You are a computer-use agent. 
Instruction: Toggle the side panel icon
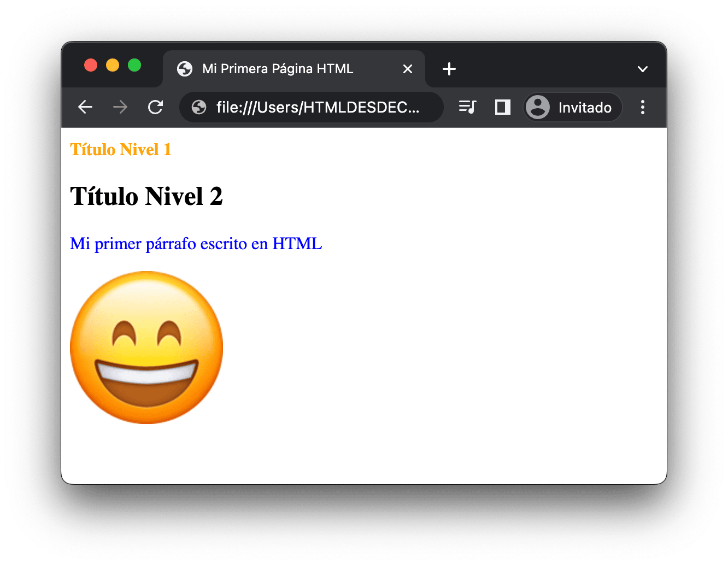(502, 107)
